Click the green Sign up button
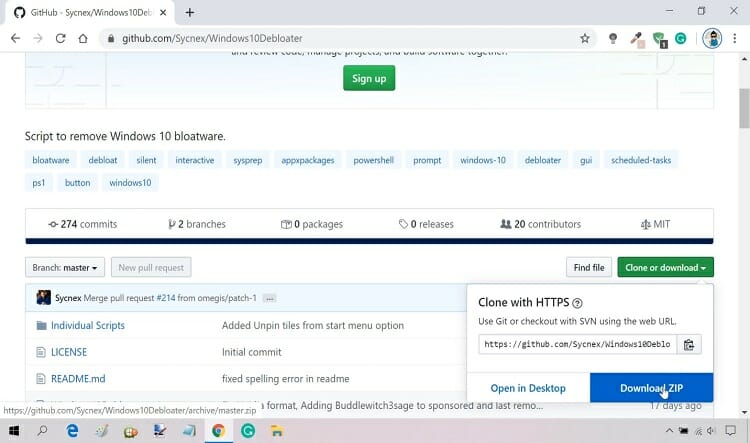The image size is (750, 443). [x=369, y=78]
